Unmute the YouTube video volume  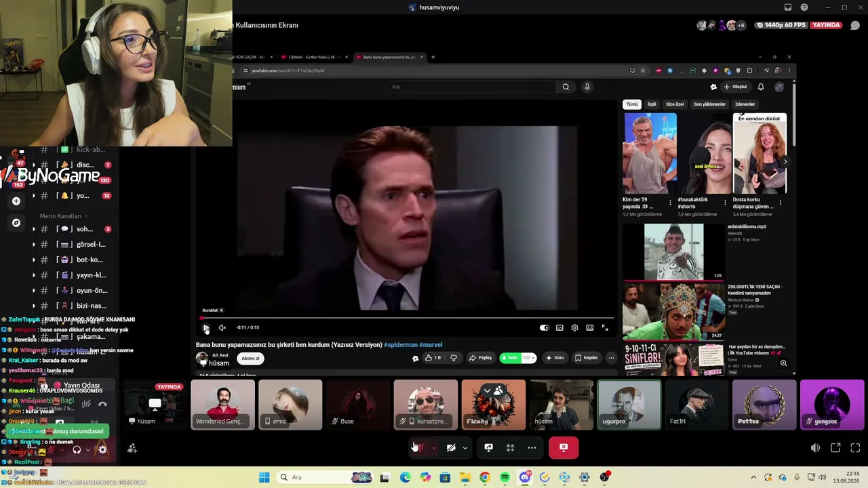[x=222, y=328]
